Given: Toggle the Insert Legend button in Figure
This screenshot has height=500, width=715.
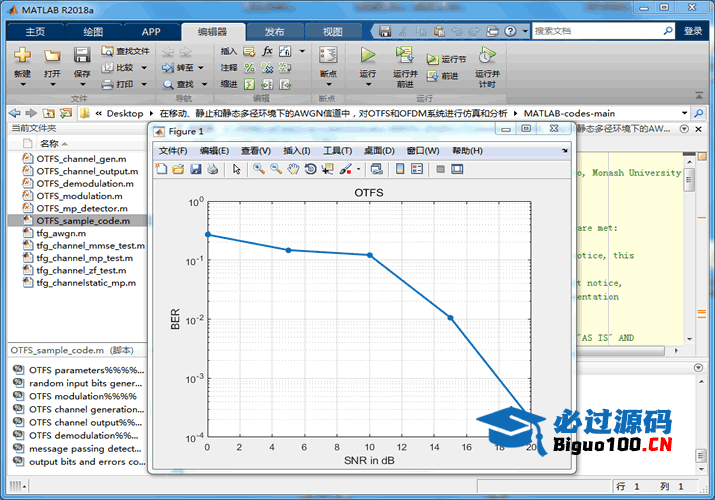Looking at the screenshot, I should [x=417, y=169].
